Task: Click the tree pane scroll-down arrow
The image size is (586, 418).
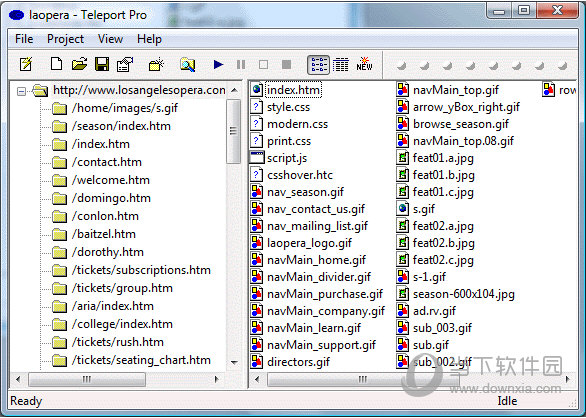Action: tap(234, 362)
